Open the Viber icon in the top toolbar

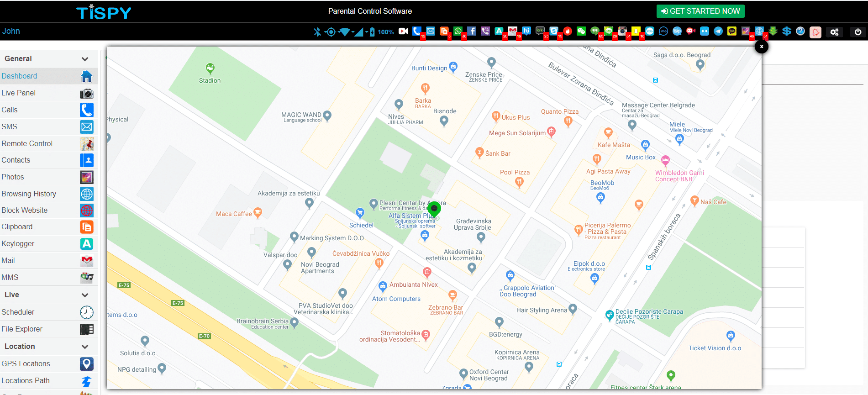pyautogui.click(x=485, y=31)
